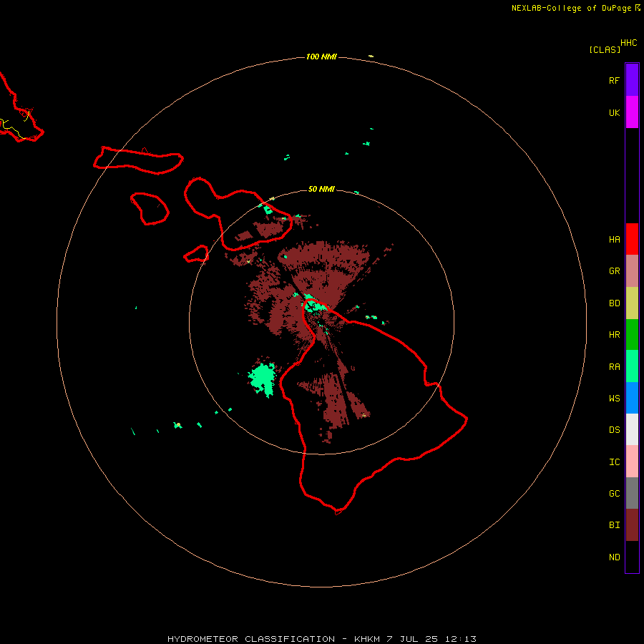Image resolution: width=644 pixels, height=644 pixels.
Task: Click the GR legend label
Action: point(614,271)
